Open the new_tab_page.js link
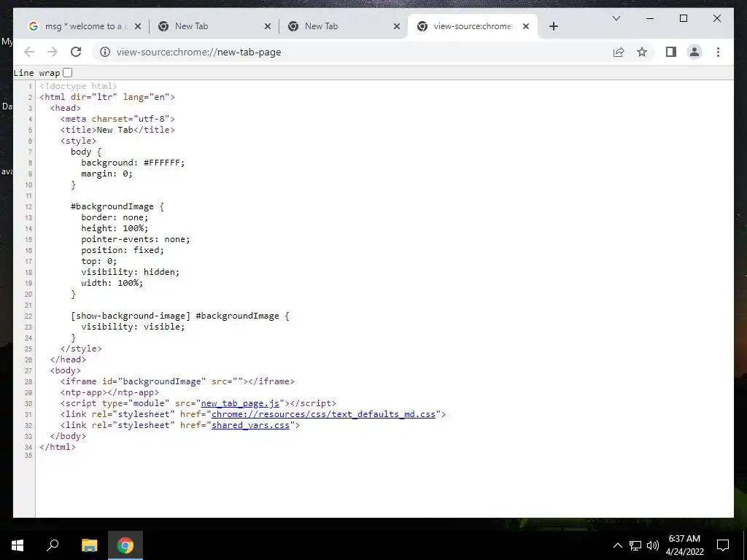 point(240,403)
